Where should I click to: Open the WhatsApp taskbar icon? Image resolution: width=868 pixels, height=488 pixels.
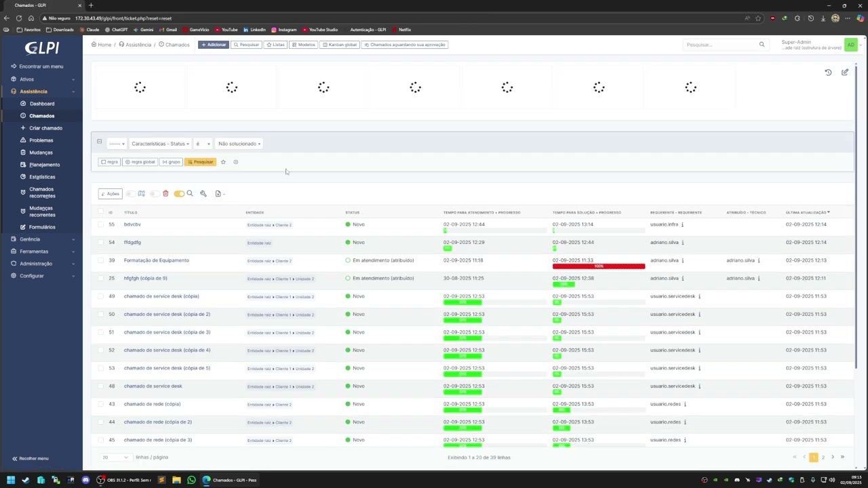tap(191, 480)
